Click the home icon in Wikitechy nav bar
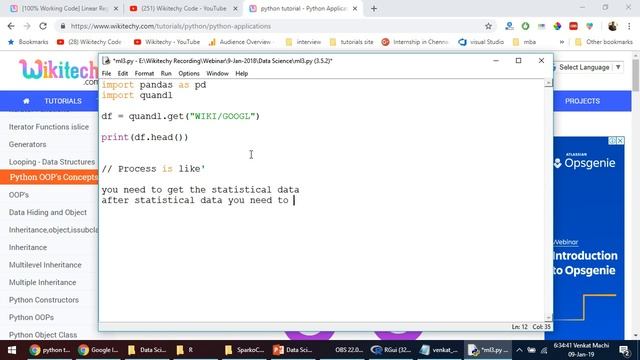Image resolution: width=640 pixels, height=360 pixels. (26, 101)
